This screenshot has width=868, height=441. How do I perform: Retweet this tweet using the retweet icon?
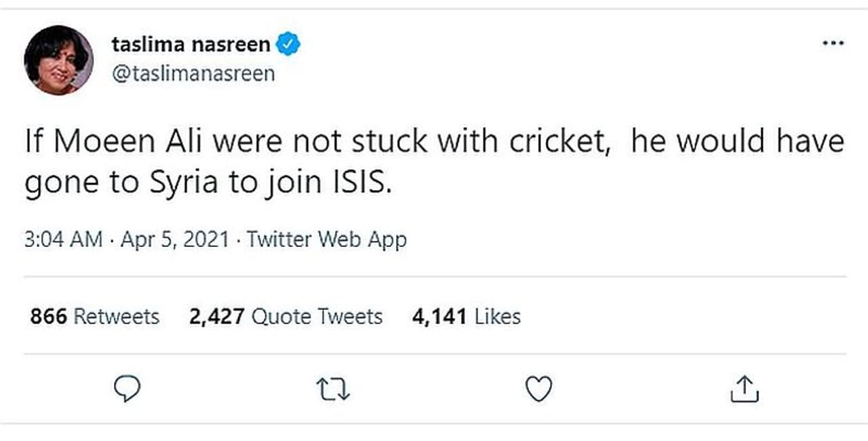click(x=334, y=389)
